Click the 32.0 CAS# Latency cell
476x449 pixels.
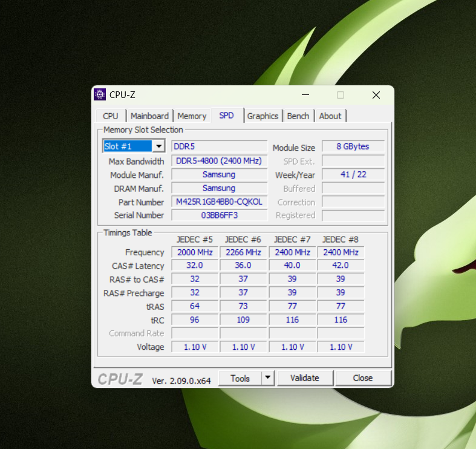point(195,265)
